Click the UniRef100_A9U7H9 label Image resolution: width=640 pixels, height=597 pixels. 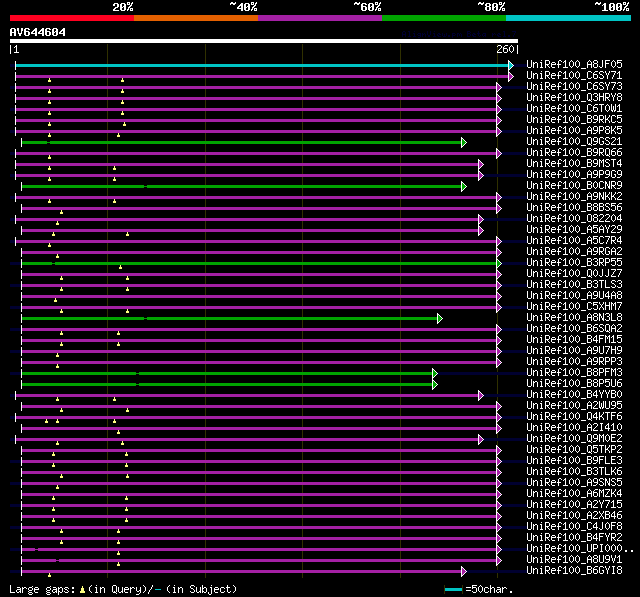[x=574, y=351]
